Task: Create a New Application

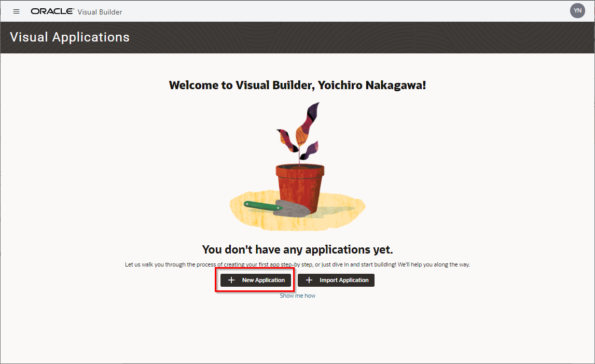Action: click(x=256, y=281)
